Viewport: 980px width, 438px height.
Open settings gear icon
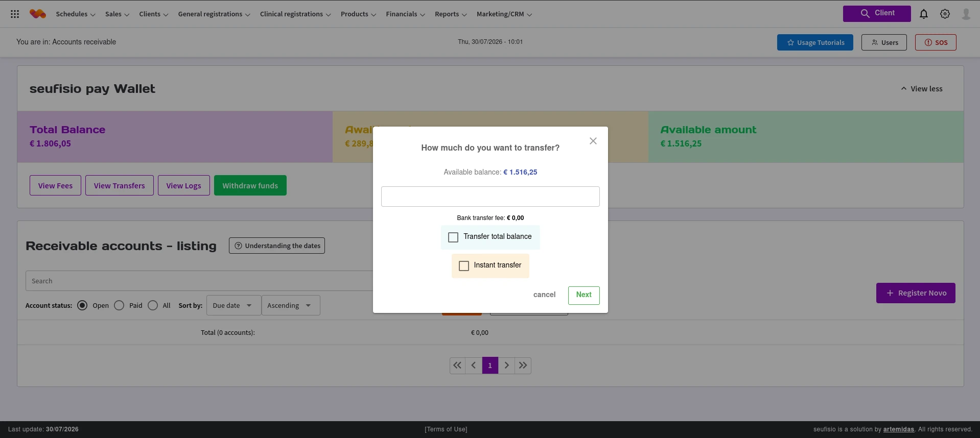tap(945, 14)
